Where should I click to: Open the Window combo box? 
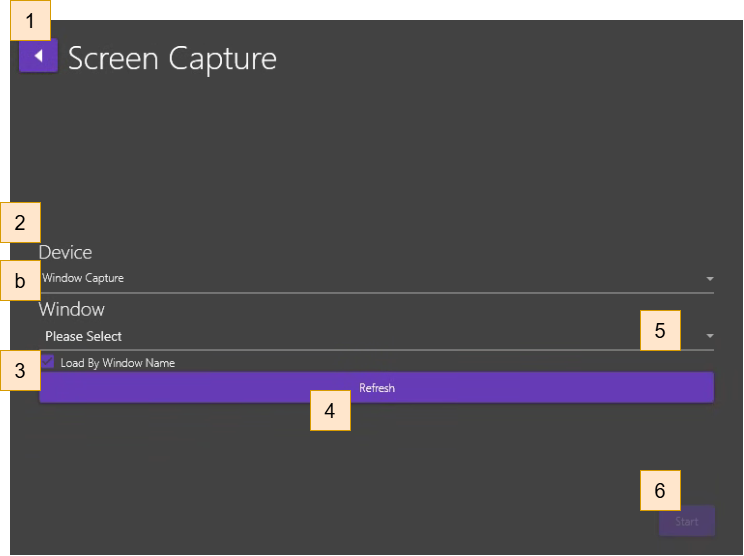pyautogui.click(x=340, y=336)
